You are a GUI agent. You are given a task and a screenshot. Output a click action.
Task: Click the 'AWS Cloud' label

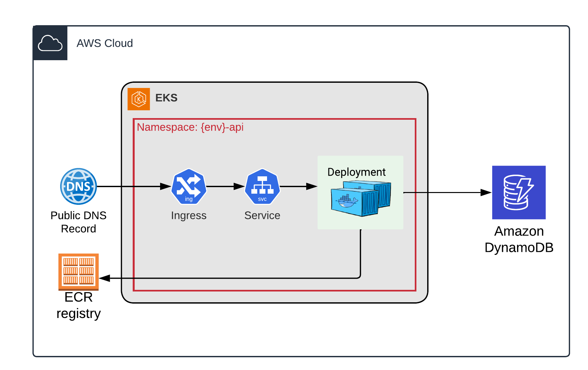click(x=105, y=43)
